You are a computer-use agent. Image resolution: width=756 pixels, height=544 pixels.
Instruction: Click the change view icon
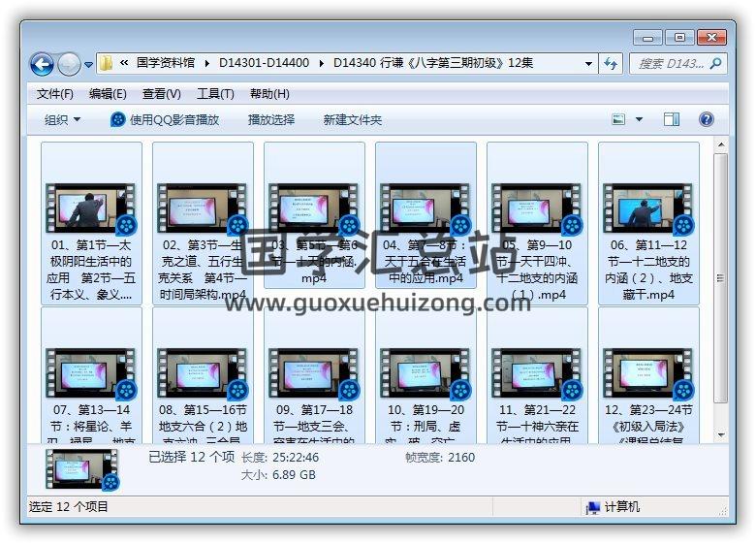619,119
